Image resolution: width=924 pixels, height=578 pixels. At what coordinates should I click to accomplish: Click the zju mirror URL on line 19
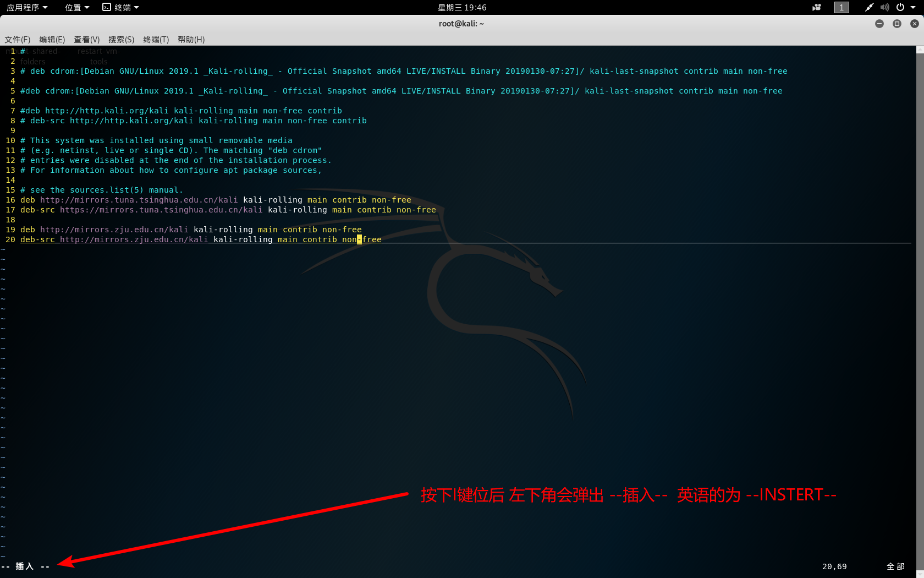114,230
